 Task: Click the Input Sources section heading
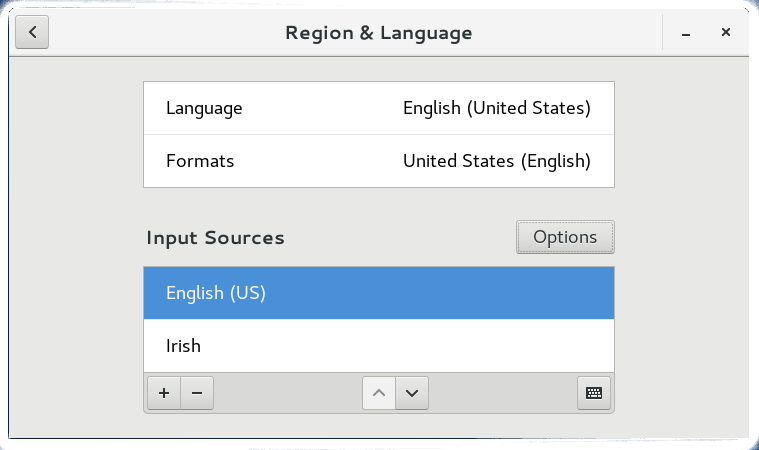[215, 238]
